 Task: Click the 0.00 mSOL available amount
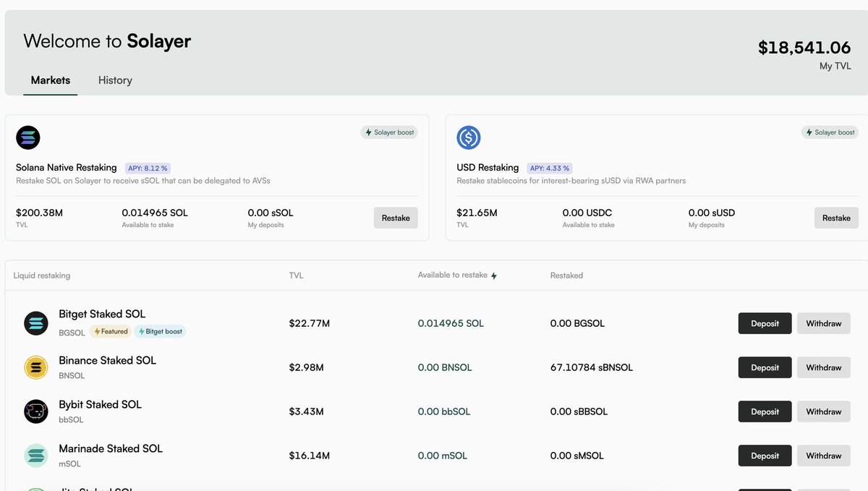click(443, 456)
